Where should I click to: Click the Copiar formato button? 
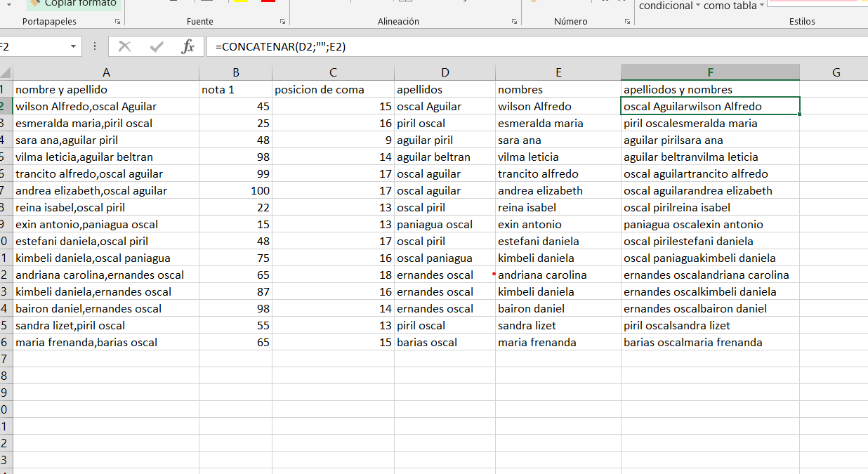tap(73, 4)
